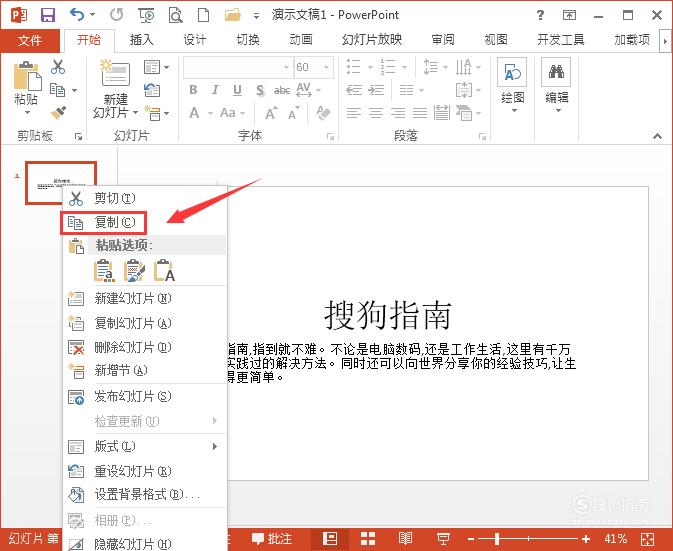Paste using destination theme option
Image resolution: width=673 pixels, height=551 pixels.
(x=104, y=271)
